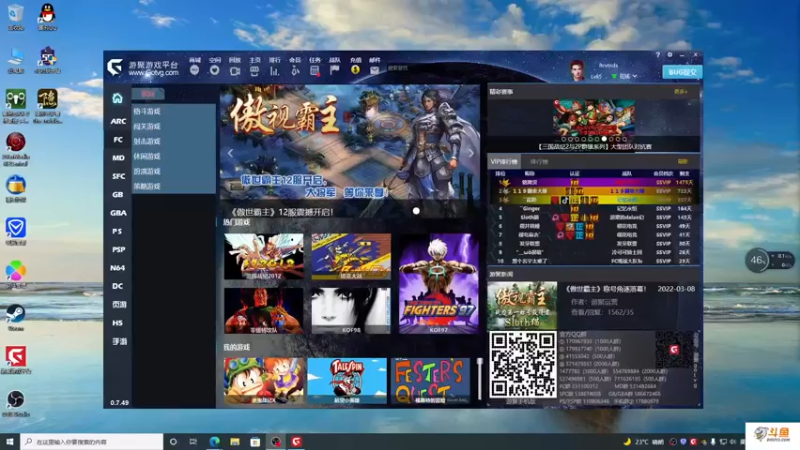Image resolution: width=800 pixels, height=450 pixels.
Task: Open the 回放 replay camera icon
Action: 235,71
